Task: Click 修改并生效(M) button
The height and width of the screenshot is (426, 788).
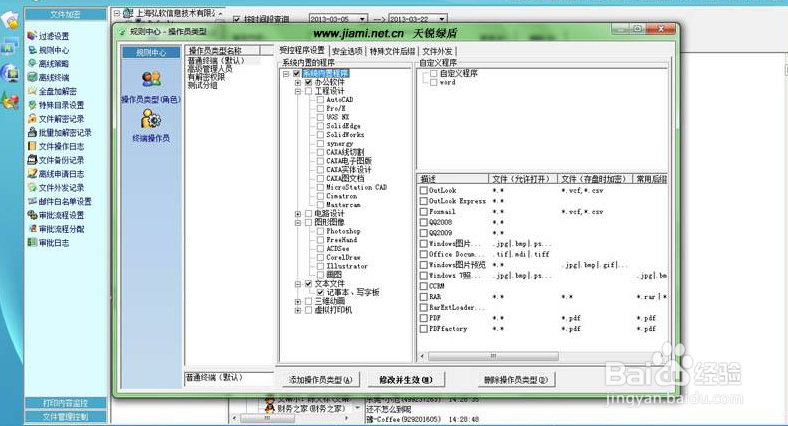Action: 406,380
